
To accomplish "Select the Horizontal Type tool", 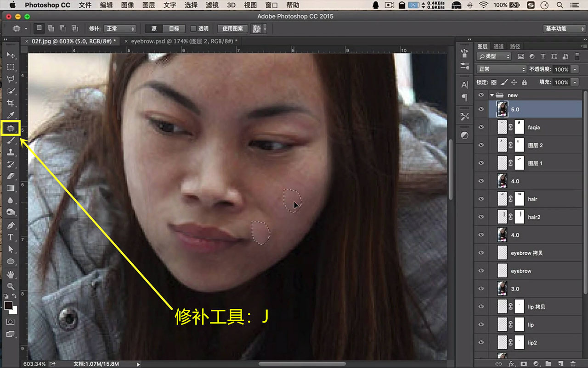I will (11, 237).
